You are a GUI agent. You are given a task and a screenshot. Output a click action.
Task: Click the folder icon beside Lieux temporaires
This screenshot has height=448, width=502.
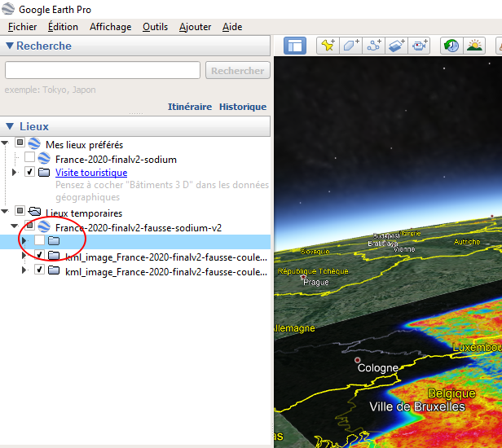pos(34,211)
